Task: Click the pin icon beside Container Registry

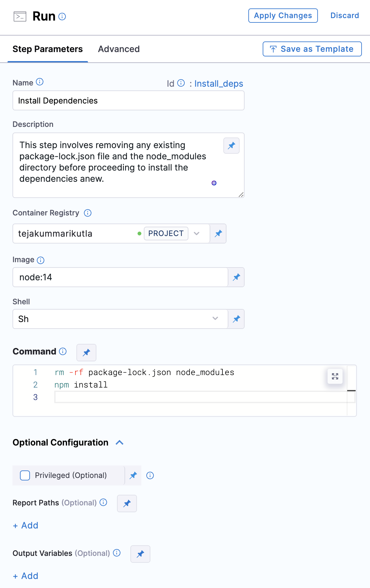Action: [218, 234]
